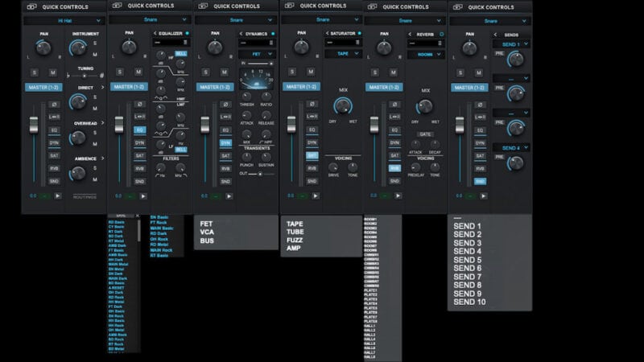This screenshot has height=362, width=644.
Task: Toggle the Equalizer power indicator
Action: (188, 33)
